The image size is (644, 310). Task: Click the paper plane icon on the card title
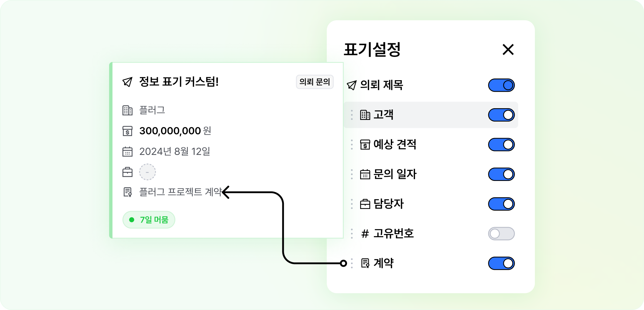127,82
